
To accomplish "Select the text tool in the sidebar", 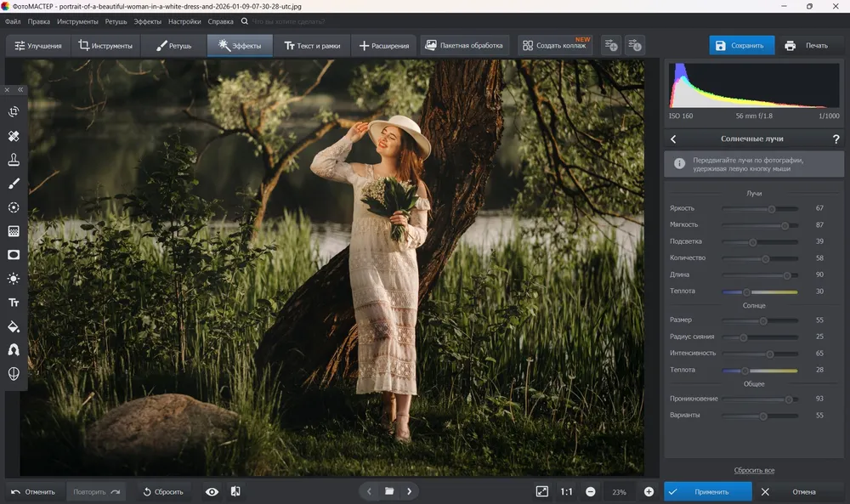I will point(14,303).
